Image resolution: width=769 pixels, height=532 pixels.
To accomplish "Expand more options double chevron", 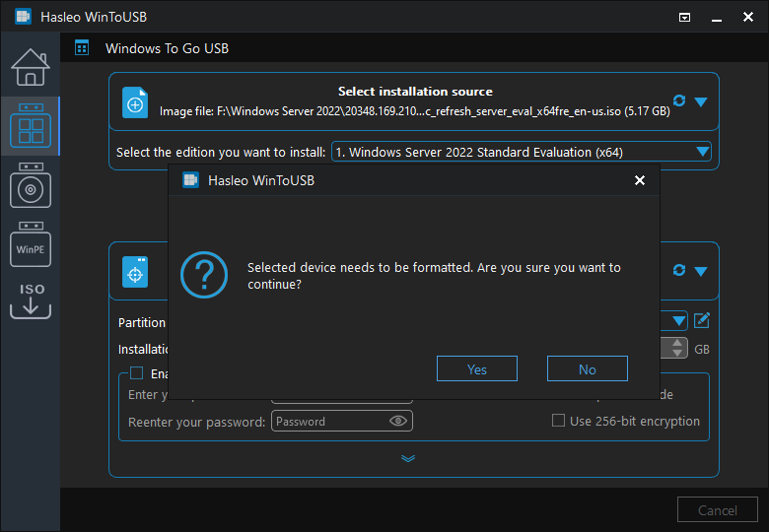I will tap(408, 458).
